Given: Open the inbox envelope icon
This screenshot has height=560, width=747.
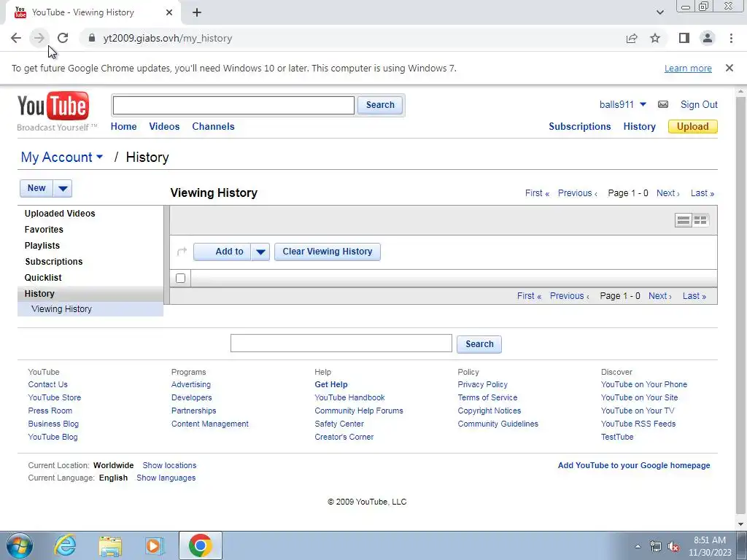Looking at the screenshot, I should click(x=662, y=104).
